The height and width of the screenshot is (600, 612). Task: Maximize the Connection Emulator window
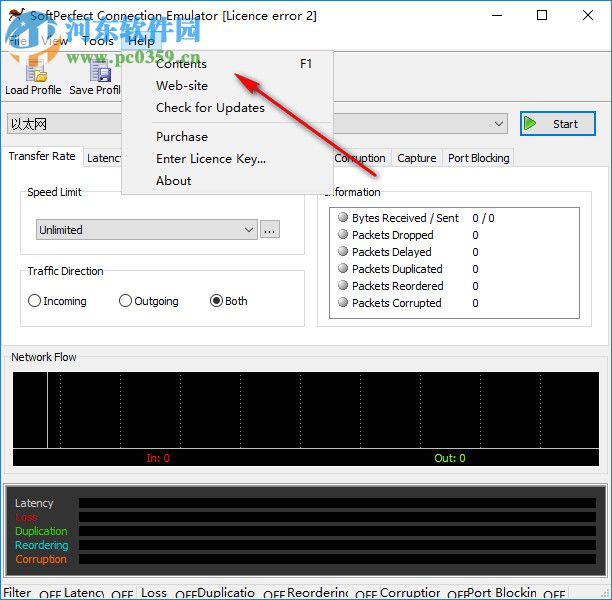[x=542, y=16]
